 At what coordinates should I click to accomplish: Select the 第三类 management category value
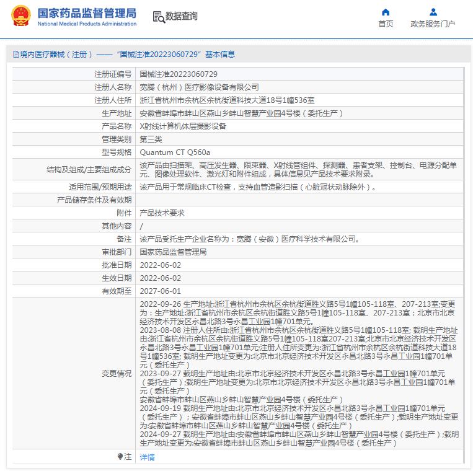(151, 139)
